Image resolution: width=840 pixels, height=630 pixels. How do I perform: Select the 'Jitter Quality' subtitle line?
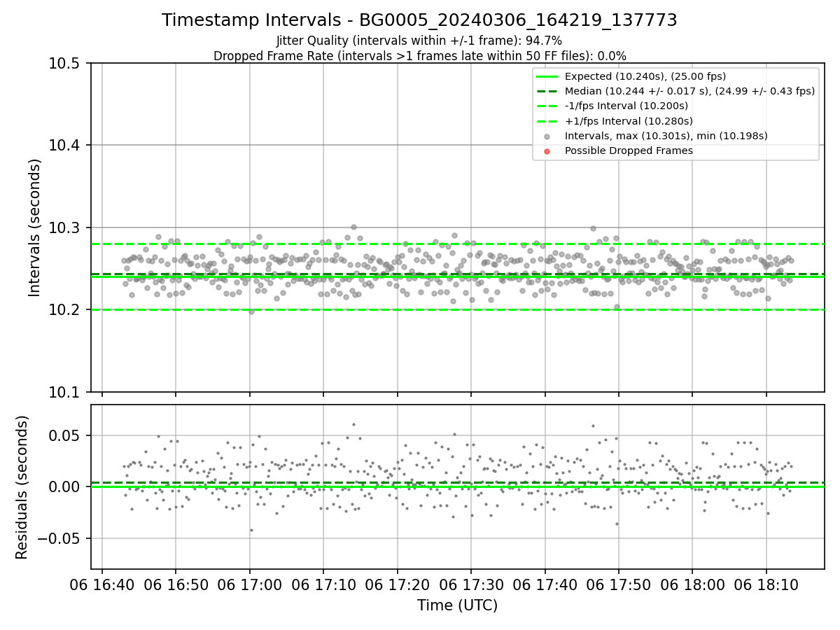tap(419, 41)
